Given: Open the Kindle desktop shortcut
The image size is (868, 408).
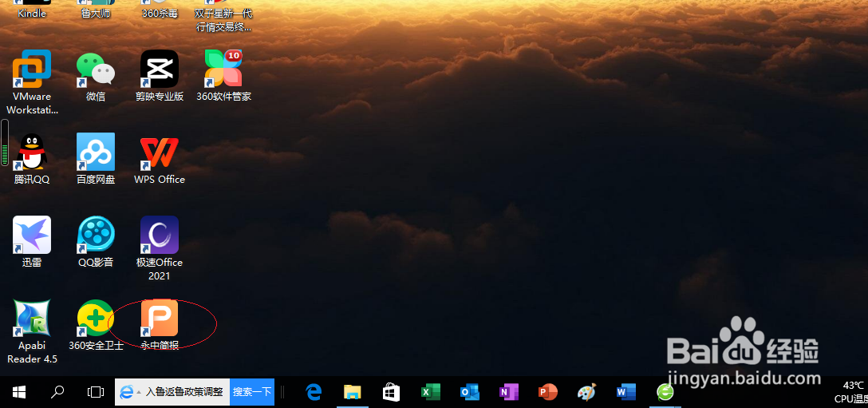Looking at the screenshot, I should pyautogui.click(x=32, y=10).
